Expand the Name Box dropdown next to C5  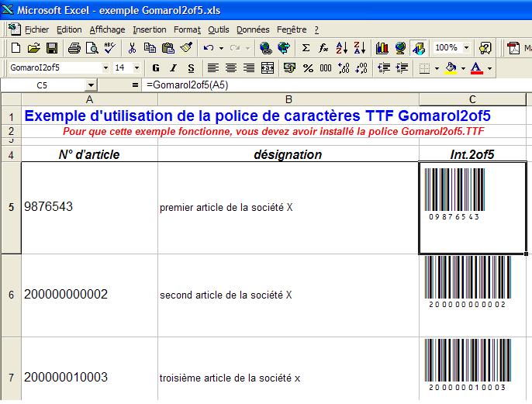tap(91, 85)
